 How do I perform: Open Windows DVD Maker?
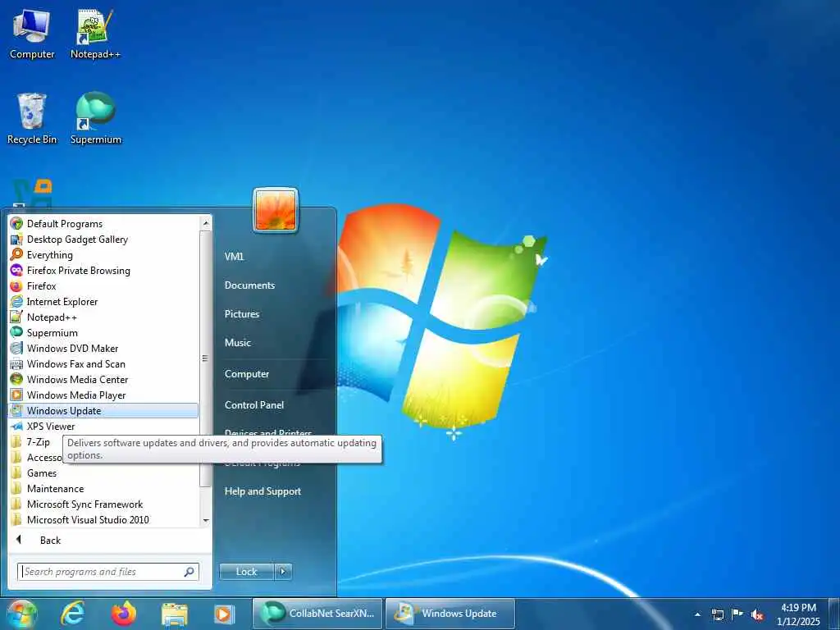point(103,348)
